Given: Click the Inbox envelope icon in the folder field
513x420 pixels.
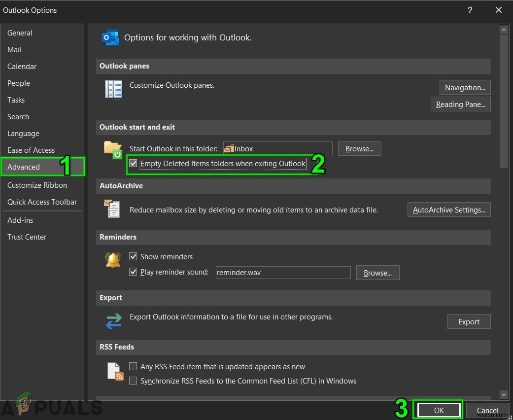Looking at the screenshot, I should [229, 148].
